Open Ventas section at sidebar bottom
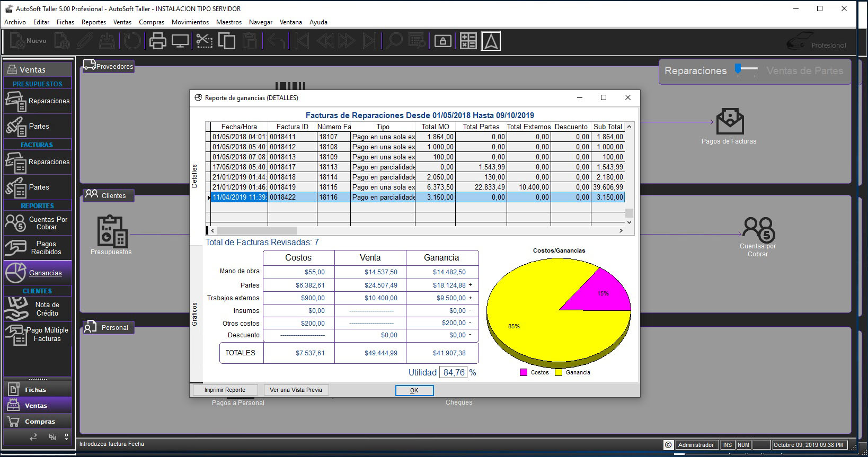The height and width of the screenshot is (457, 868). [38, 405]
